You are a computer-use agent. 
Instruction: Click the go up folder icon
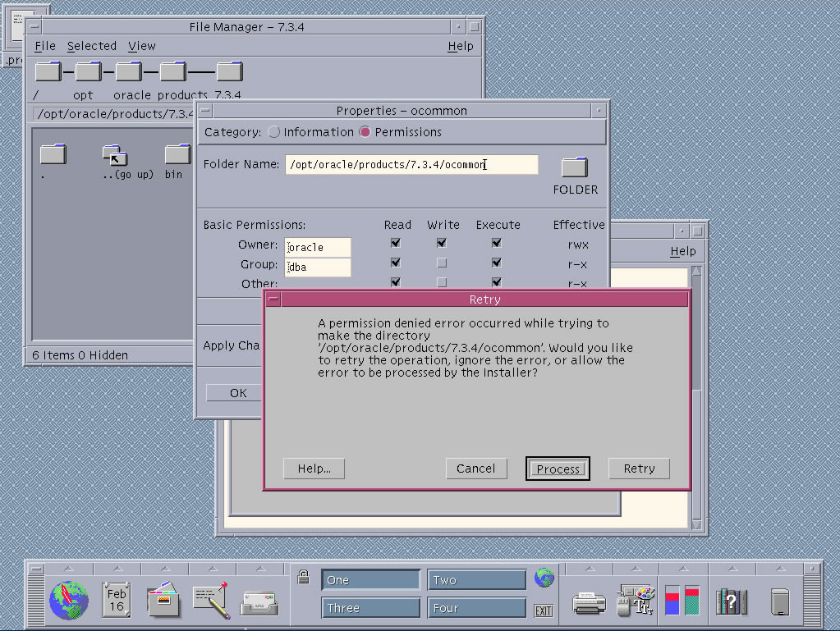(x=115, y=154)
